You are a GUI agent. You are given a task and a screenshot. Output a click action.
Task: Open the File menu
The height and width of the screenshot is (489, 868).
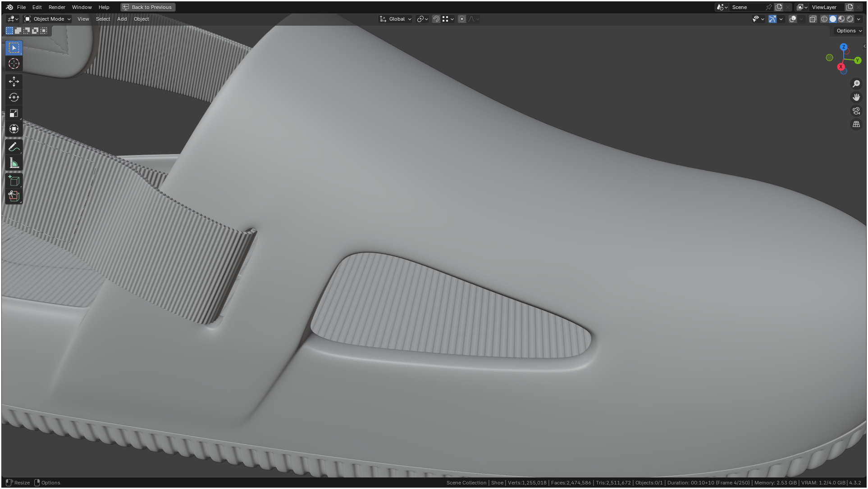click(x=21, y=7)
